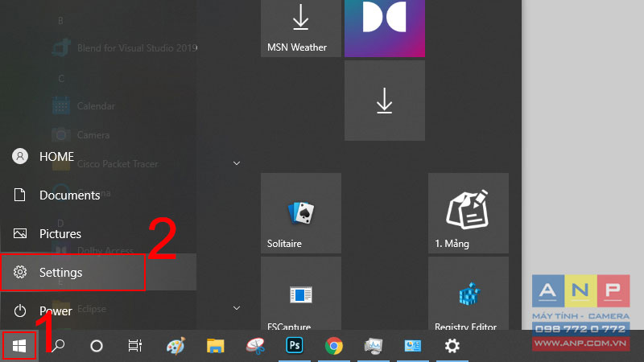The width and height of the screenshot is (644, 362).
Task: Open the Registry Editor tile
Action: coord(469,294)
